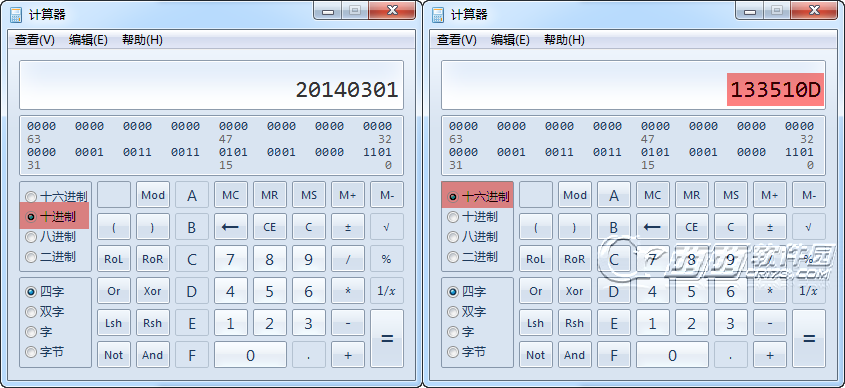Image resolution: width=845 pixels, height=388 pixels.
Task: Click the multiply button in left calculator
Action: (x=348, y=291)
